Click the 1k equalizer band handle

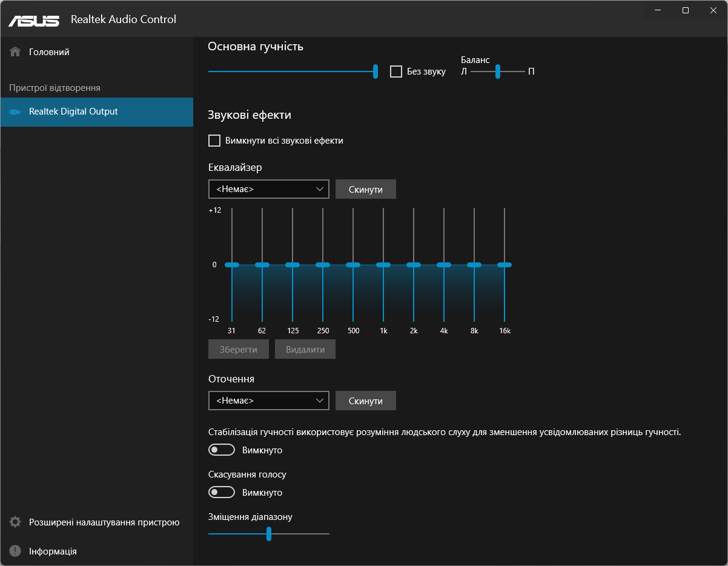(383, 264)
